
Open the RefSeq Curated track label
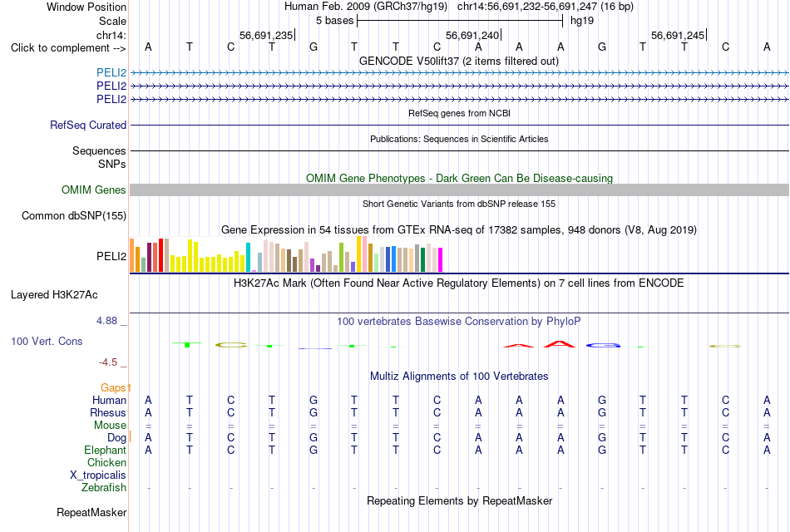(88, 125)
